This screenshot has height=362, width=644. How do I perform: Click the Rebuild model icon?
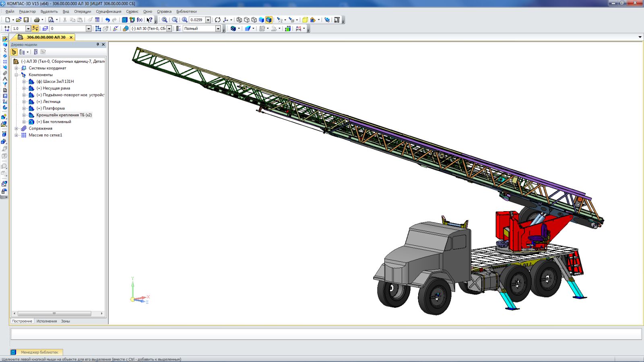tap(217, 20)
